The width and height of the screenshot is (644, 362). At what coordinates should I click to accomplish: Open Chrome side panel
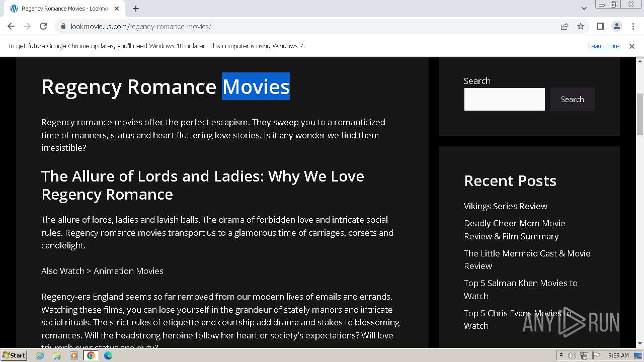point(600,26)
